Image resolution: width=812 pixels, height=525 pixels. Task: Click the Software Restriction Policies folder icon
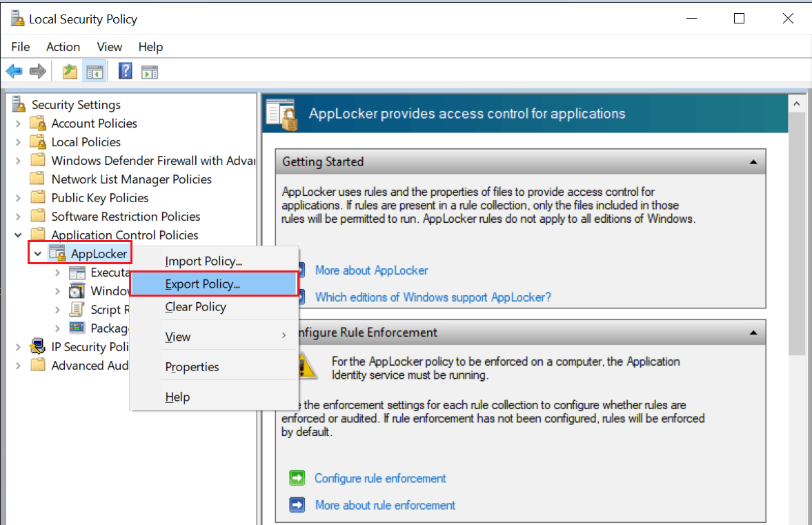(x=38, y=216)
